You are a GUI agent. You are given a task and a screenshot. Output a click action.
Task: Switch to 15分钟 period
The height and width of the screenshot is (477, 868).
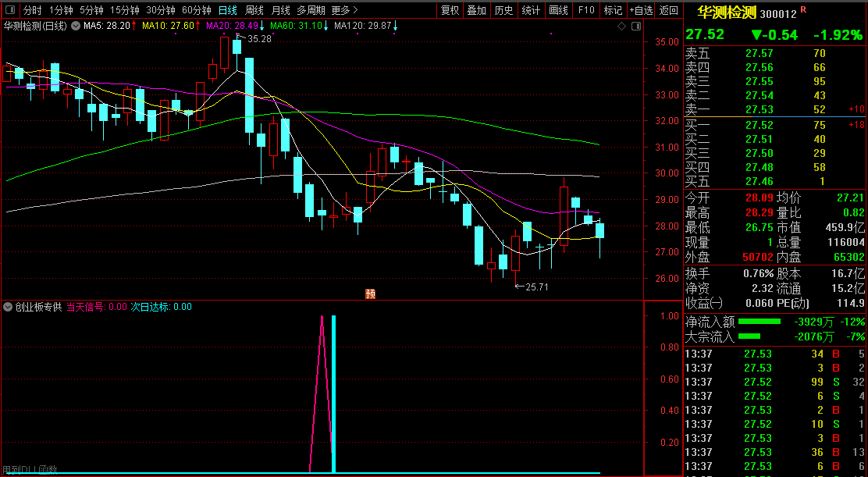[x=125, y=10]
